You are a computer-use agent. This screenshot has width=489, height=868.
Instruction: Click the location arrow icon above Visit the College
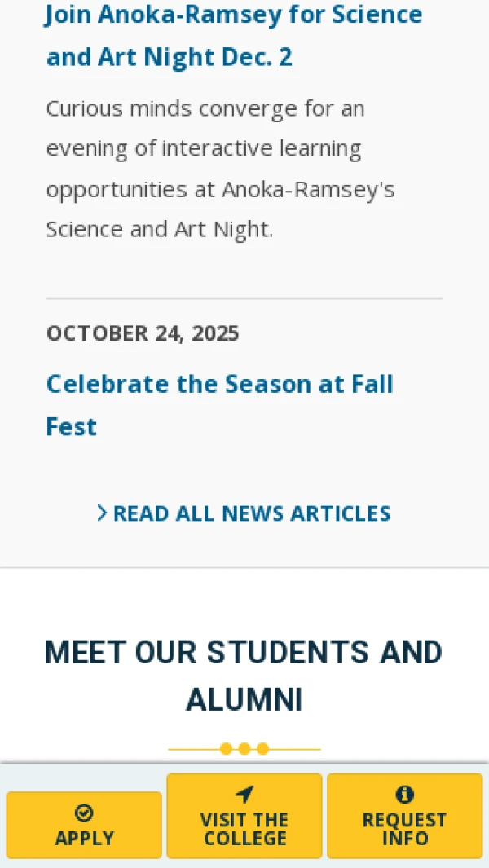click(244, 795)
